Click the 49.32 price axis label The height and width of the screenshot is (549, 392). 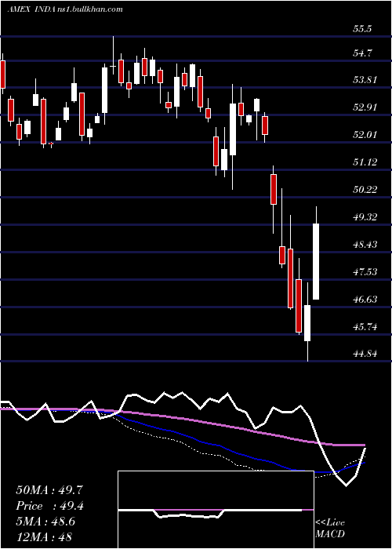click(x=365, y=216)
